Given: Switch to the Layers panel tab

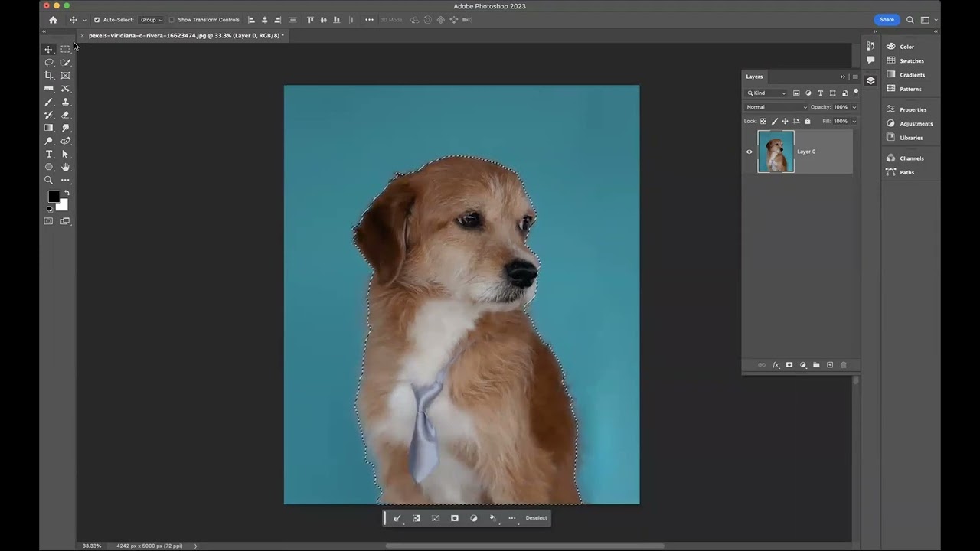Looking at the screenshot, I should (754, 77).
